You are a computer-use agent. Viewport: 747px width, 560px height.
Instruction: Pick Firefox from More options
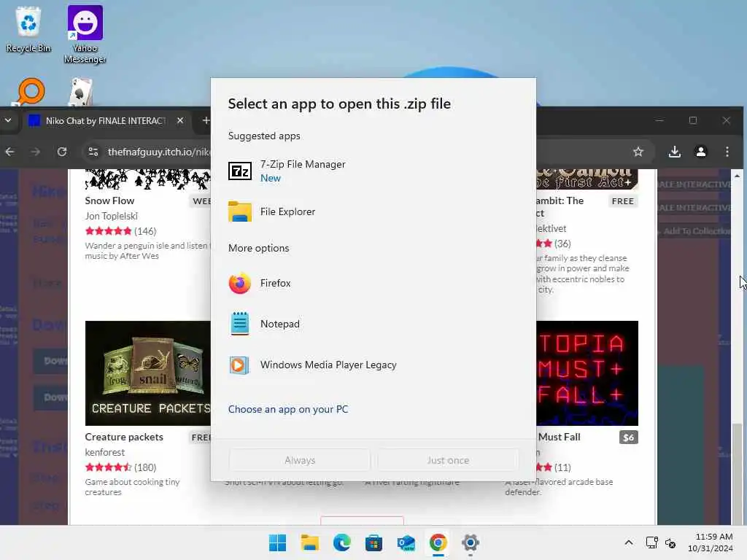pyautogui.click(x=373, y=284)
